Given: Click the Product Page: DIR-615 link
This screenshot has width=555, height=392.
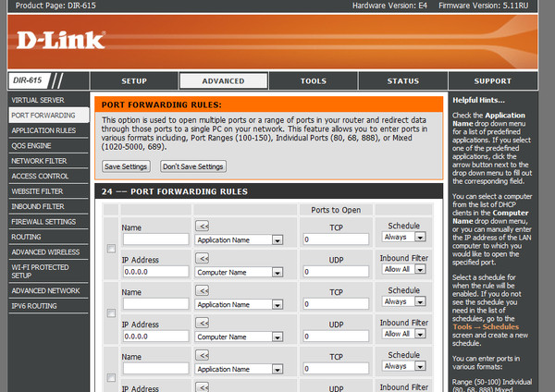Looking at the screenshot, I should [x=55, y=6].
